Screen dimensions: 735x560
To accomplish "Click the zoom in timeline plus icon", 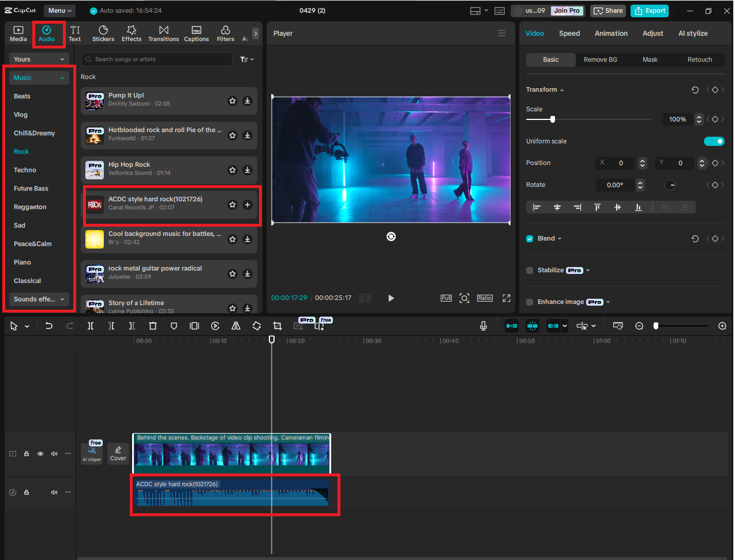I will 722,326.
